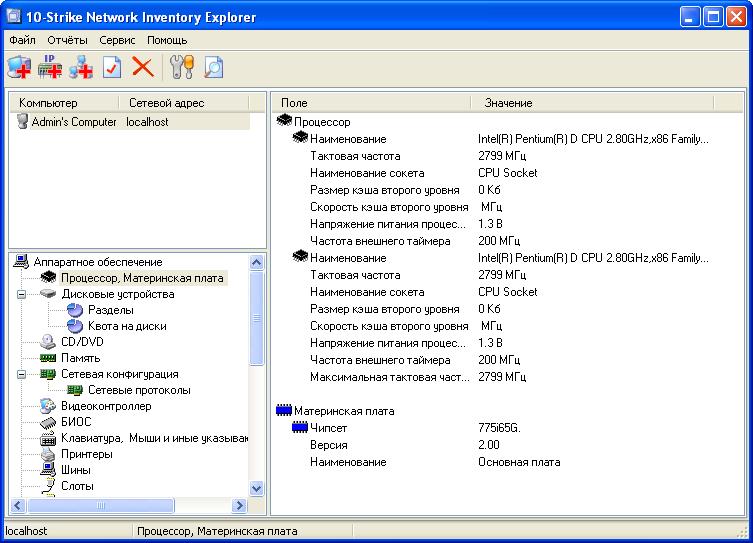The height and width of the screenshot is (543, 753).
Task: Click the icon beside Сетевые протоколы
Action: [75, 390]
